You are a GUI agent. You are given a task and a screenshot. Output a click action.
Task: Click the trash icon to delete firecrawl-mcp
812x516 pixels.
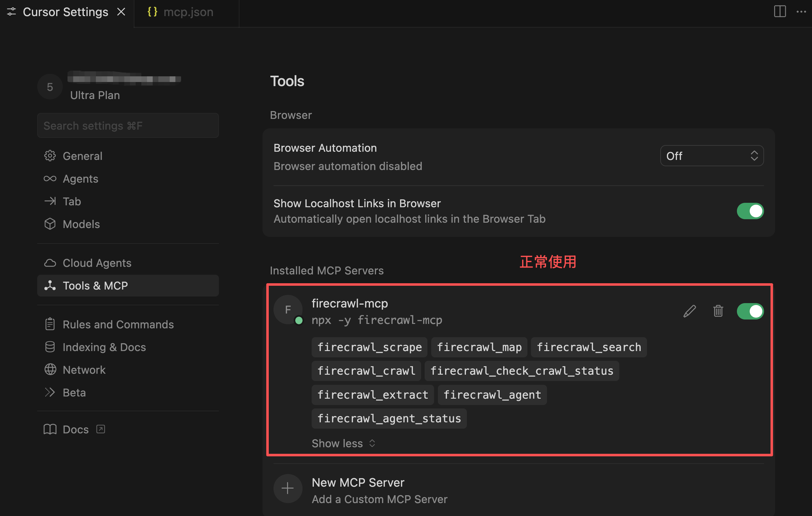click(718, 311)
